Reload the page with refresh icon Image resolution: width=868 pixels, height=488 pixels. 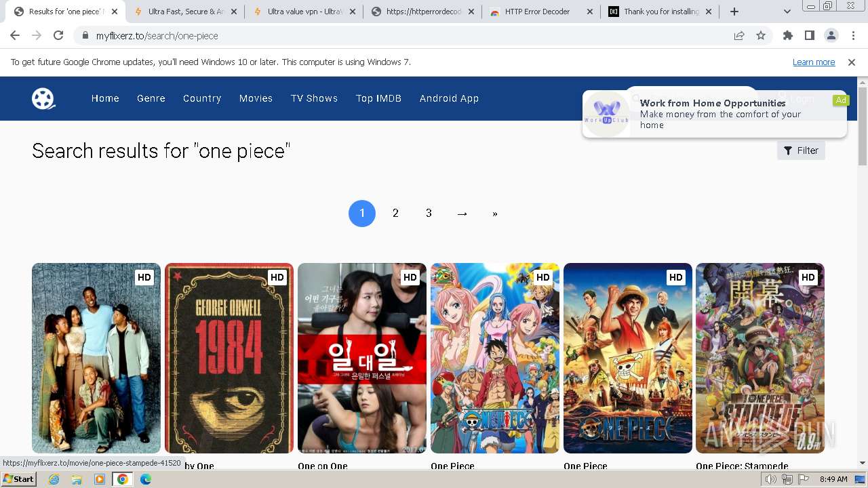click(58, 36)
